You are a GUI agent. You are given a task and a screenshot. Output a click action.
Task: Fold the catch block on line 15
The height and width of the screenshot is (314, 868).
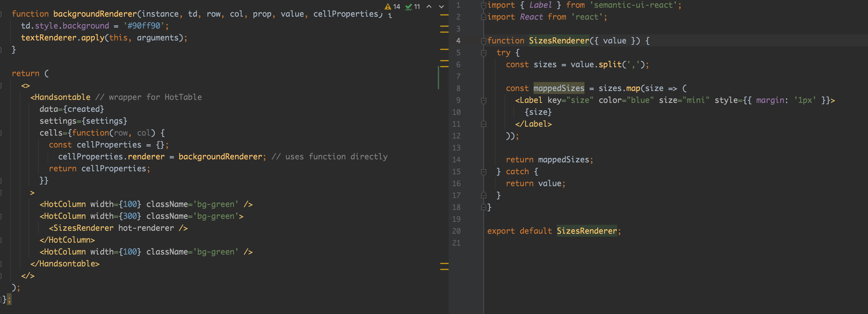click(484, 172)
